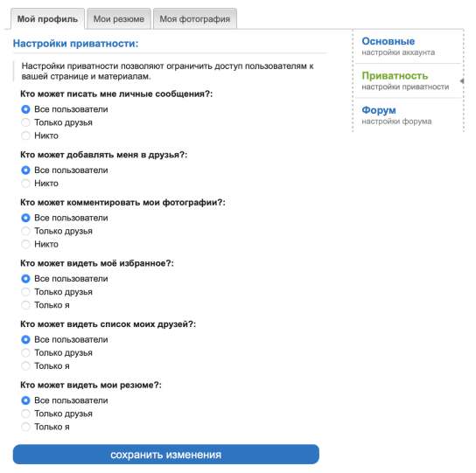Open the Моя фотография tab
This screenshot has width=476, height=473.
(195, 19)
